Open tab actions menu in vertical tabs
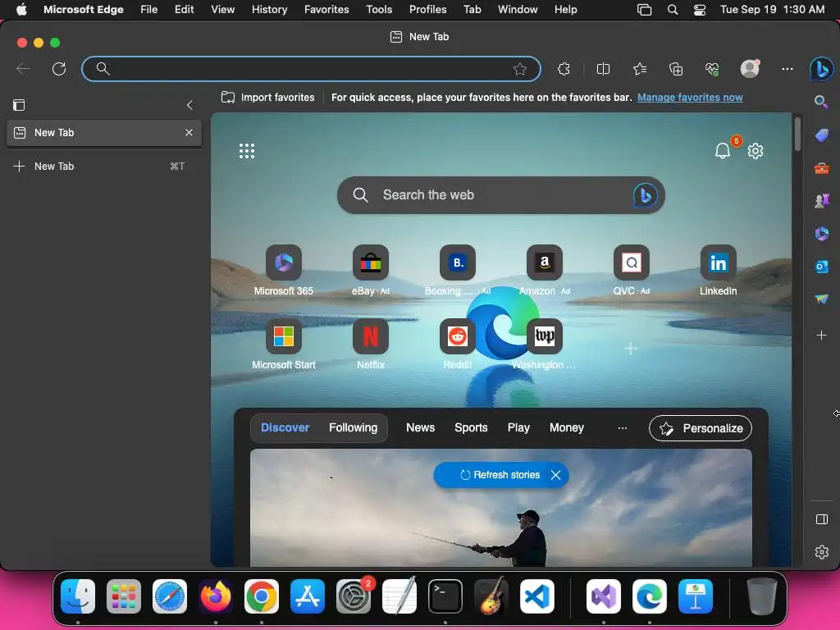 click(x=19, y=105)
